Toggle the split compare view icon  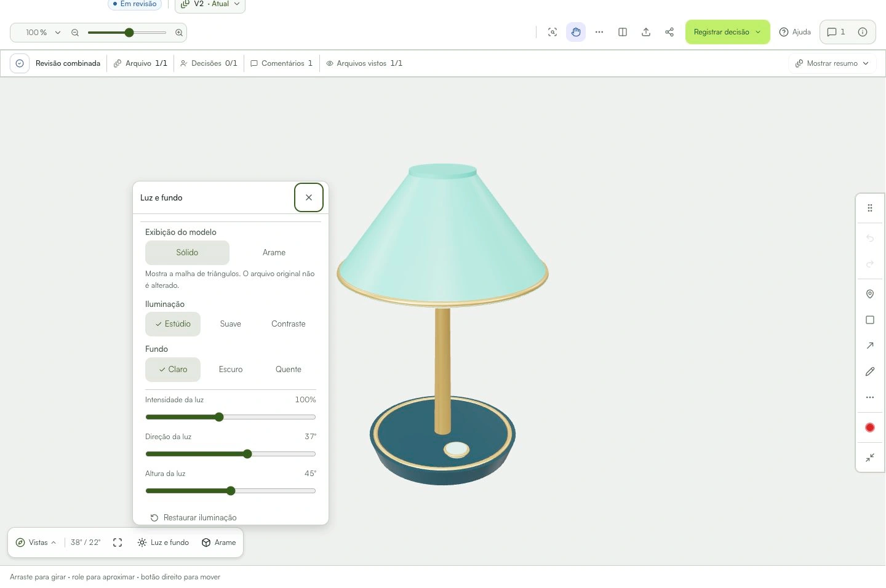623,32
